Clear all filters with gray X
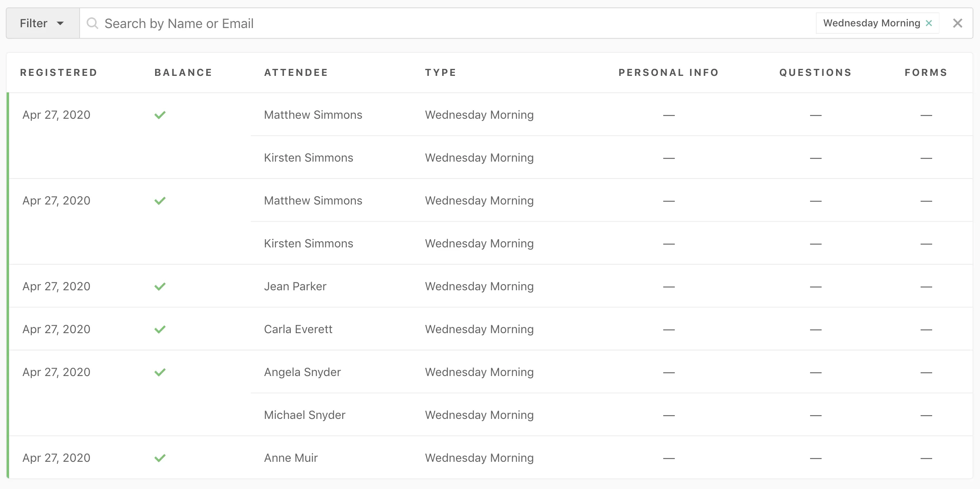Viewport: 980px width, 489px height. [958, 23]
